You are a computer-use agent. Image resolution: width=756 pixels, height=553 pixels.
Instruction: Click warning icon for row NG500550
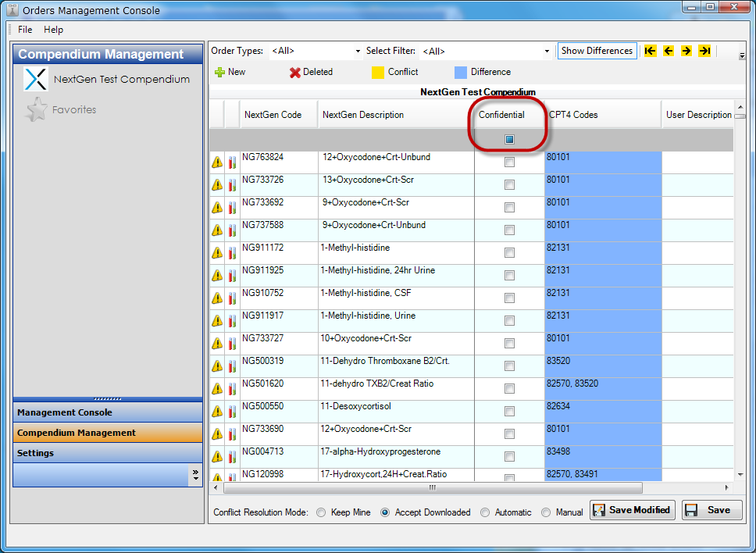click(x=217, y=412)
